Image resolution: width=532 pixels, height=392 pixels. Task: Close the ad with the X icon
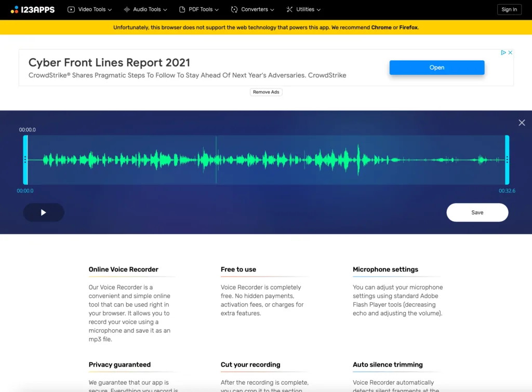[x=510, y=52]
